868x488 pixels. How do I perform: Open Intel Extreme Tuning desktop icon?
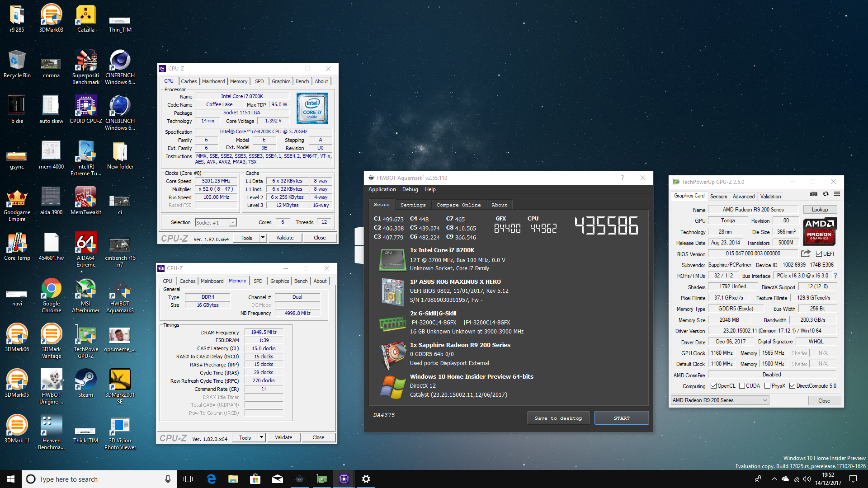tap(85, 159)
